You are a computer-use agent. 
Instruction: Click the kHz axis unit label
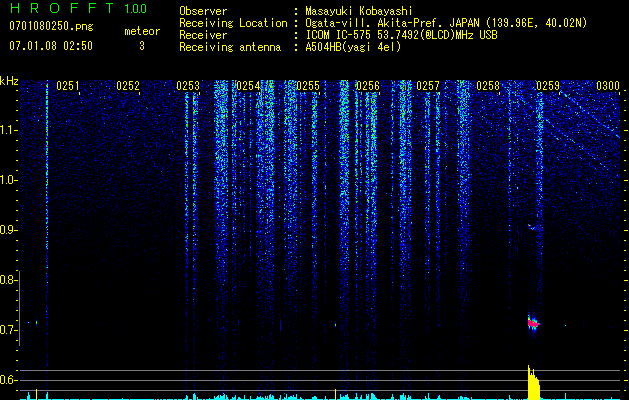(9, 81)
